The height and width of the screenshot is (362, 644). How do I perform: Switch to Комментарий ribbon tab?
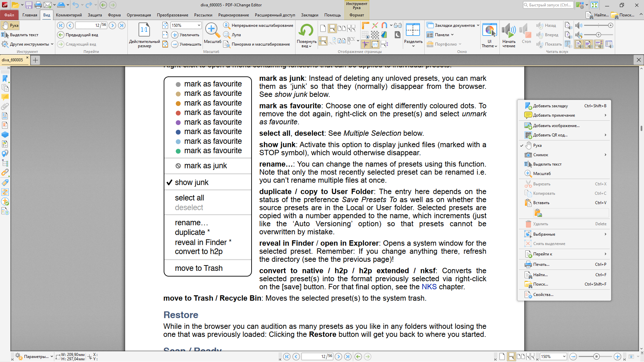point(69,15)
